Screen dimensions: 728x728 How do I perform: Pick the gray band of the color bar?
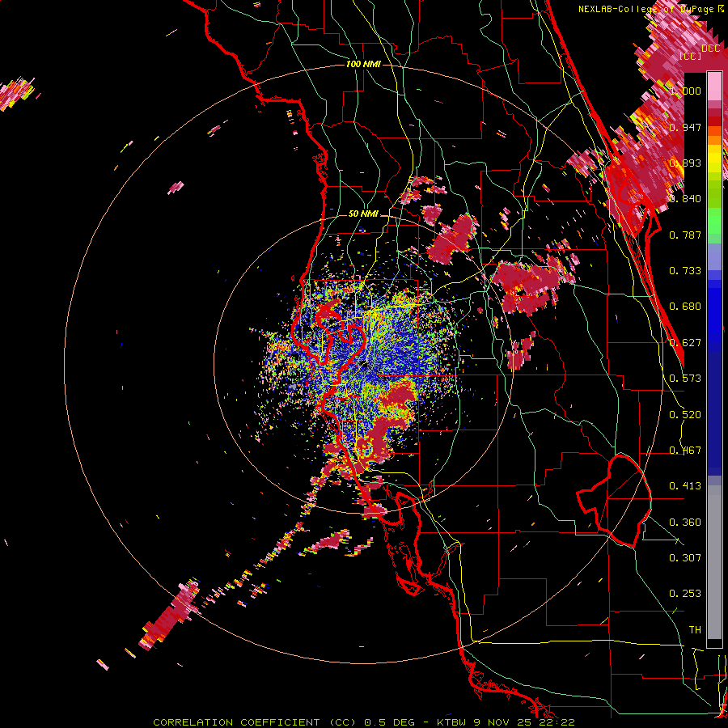coord(714,562)
